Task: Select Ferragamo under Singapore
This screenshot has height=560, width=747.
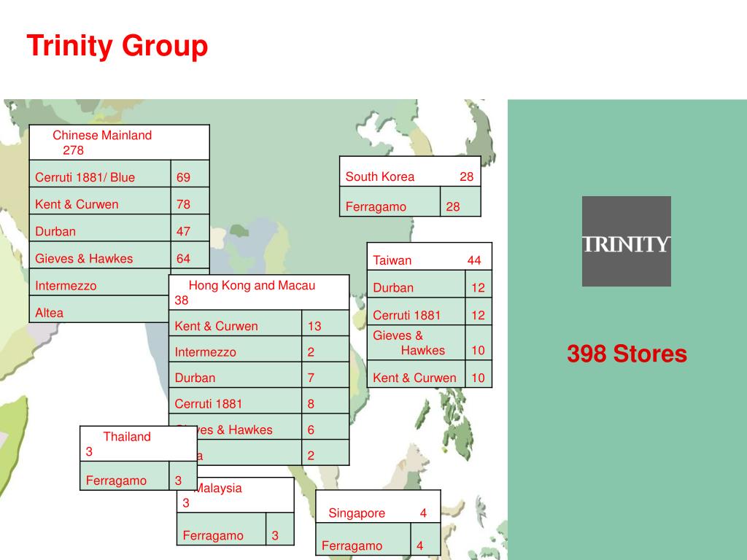Action: [363, 539]
